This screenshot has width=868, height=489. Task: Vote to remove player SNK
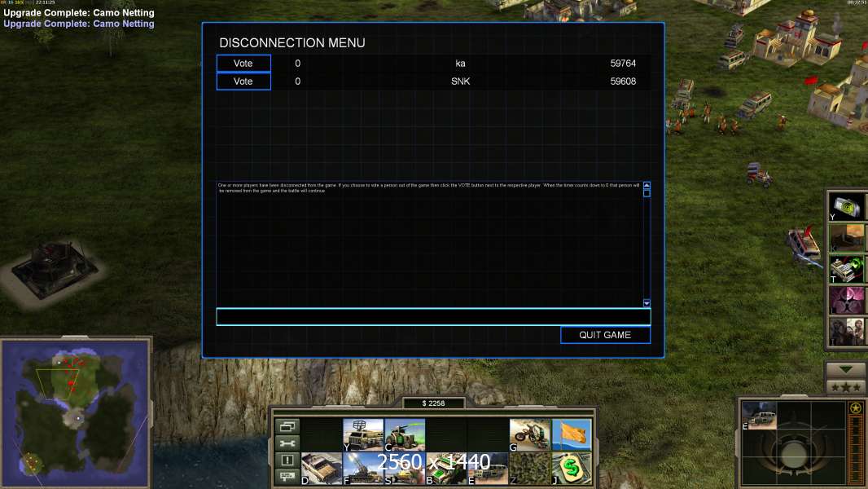(x=243, y=81)
